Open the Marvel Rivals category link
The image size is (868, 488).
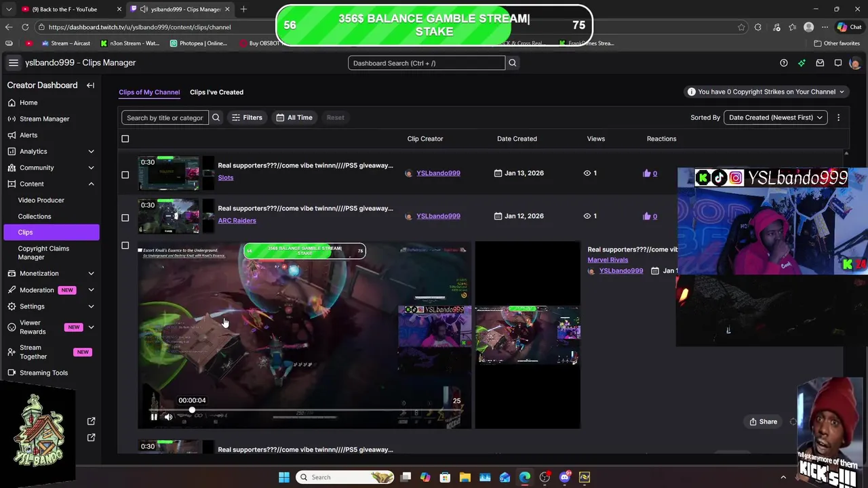coord(608,260)
